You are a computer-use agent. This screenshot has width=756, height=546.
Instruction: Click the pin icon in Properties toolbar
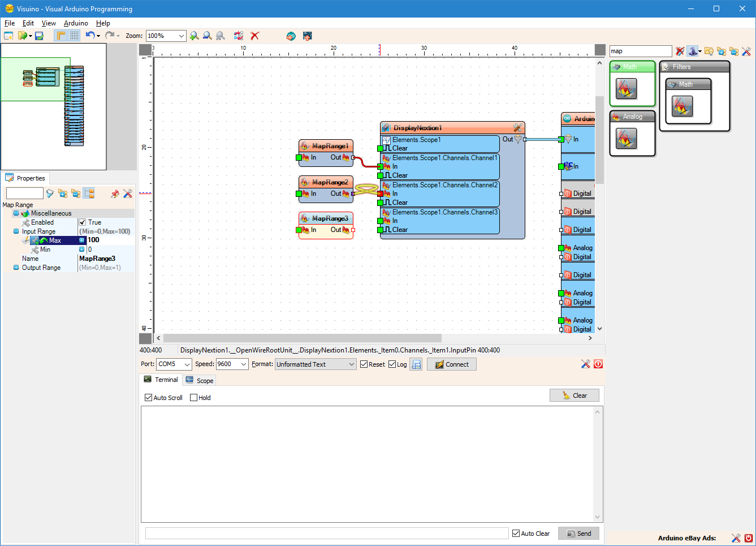115,194
